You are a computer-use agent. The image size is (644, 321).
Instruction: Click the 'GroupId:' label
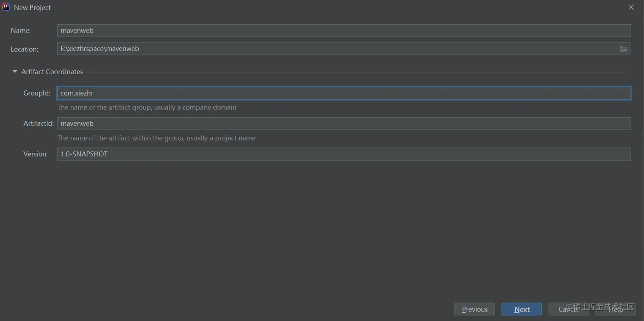coord(37,93)
